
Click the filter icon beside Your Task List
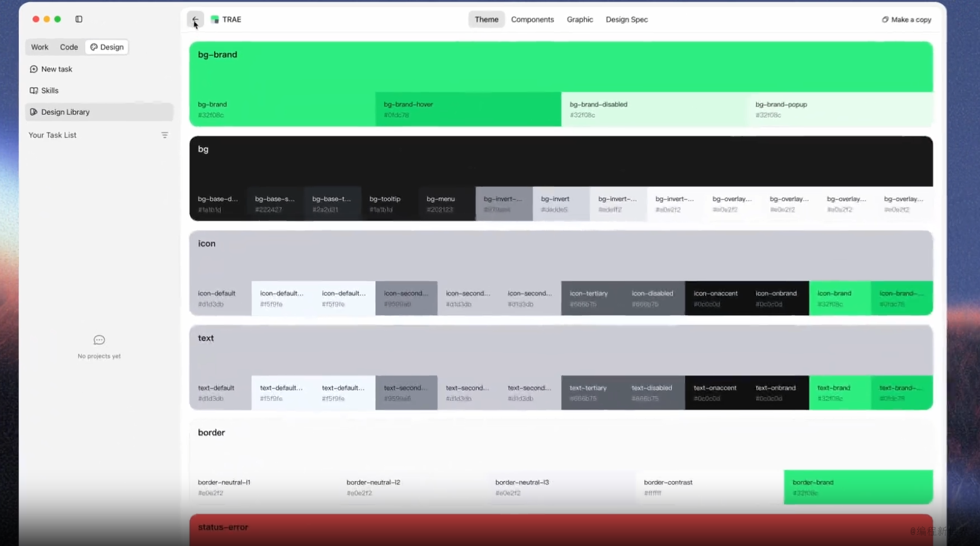(x=164, y=135)
